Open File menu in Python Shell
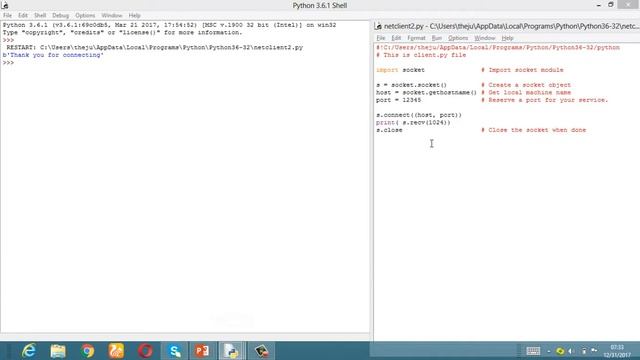Image resolution: width=640 pixels, height=360 pixels. [x=7, y=16]
